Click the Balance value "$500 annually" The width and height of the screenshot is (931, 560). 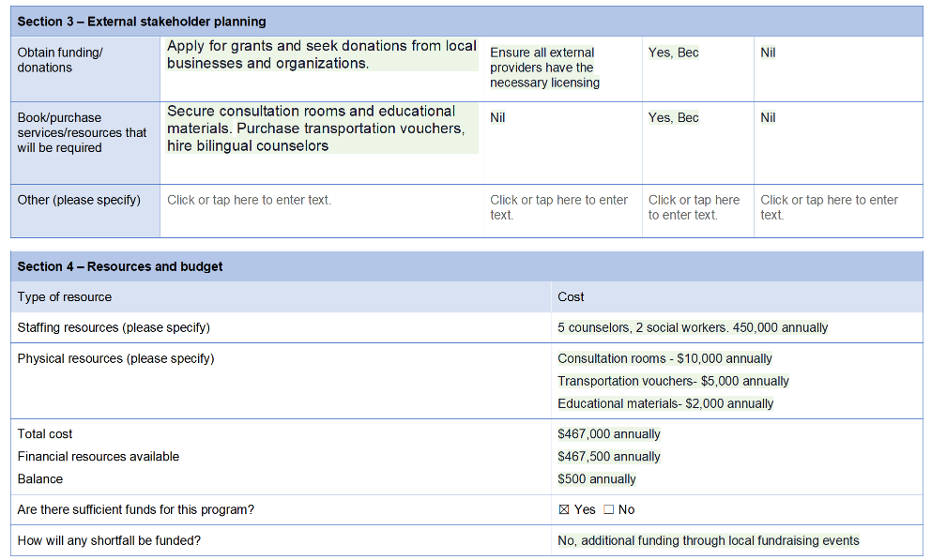(x=597, y=478)
